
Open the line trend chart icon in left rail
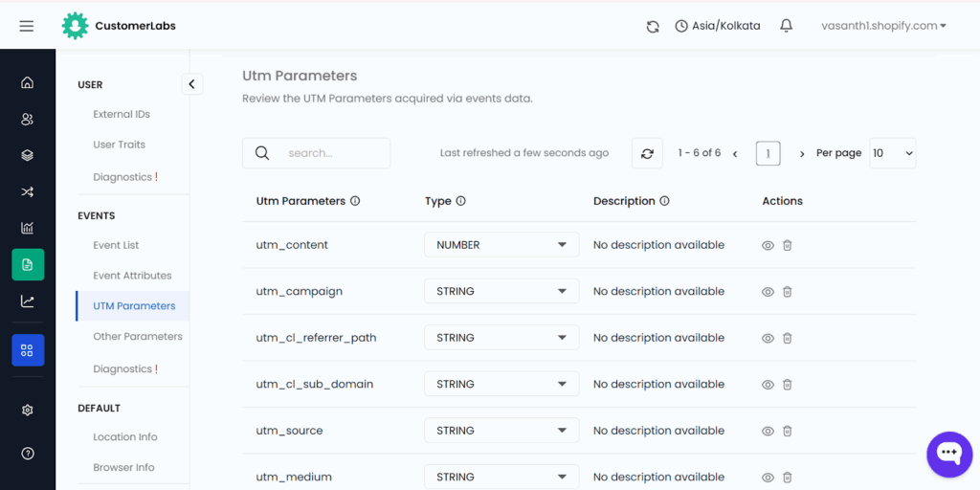pos(28,301)
